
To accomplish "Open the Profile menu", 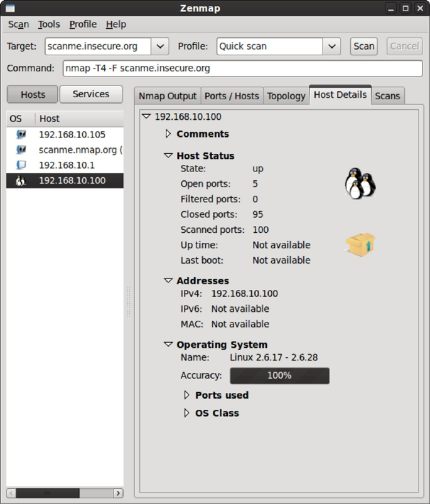I will point(83,24).
